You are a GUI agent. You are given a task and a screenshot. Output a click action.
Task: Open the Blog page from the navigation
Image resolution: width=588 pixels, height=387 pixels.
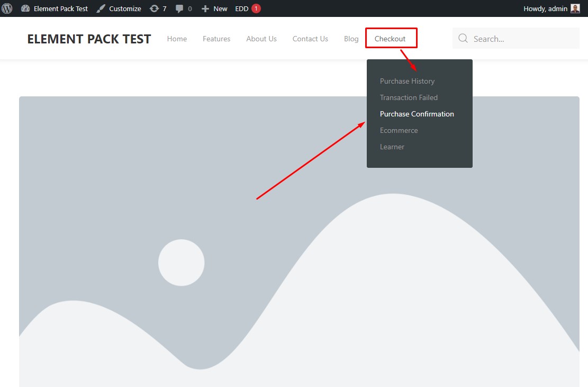(x=351, y=38)
